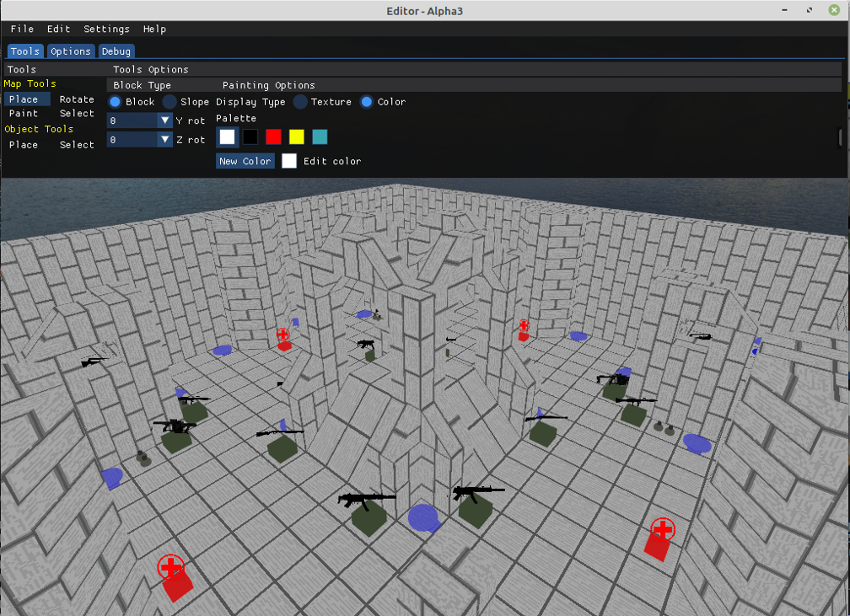
Task: Switch display type to Texture
Action: point(299,101)
